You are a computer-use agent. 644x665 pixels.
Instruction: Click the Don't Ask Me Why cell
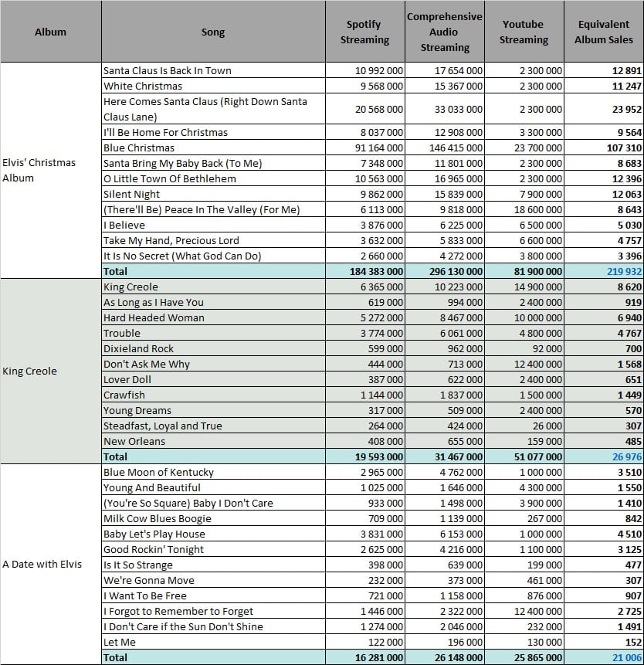(x=213, y=364)
